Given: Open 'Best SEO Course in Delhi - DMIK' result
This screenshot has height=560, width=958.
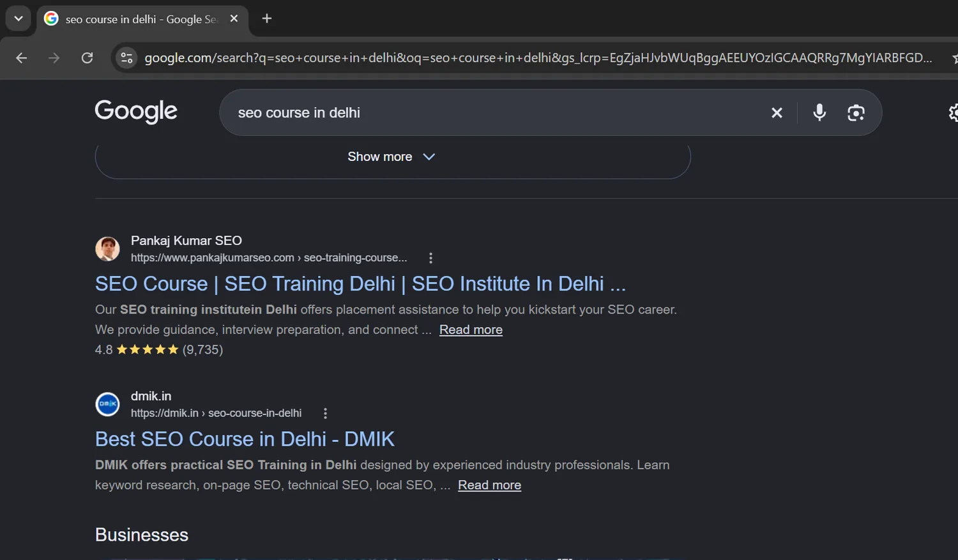Looking at the screenshot, I should pos(245,439).
